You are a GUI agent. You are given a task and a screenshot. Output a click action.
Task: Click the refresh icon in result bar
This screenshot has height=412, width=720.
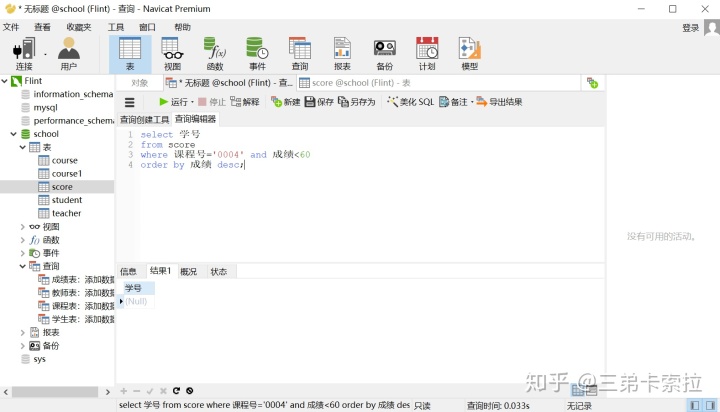tap(176, 391)
